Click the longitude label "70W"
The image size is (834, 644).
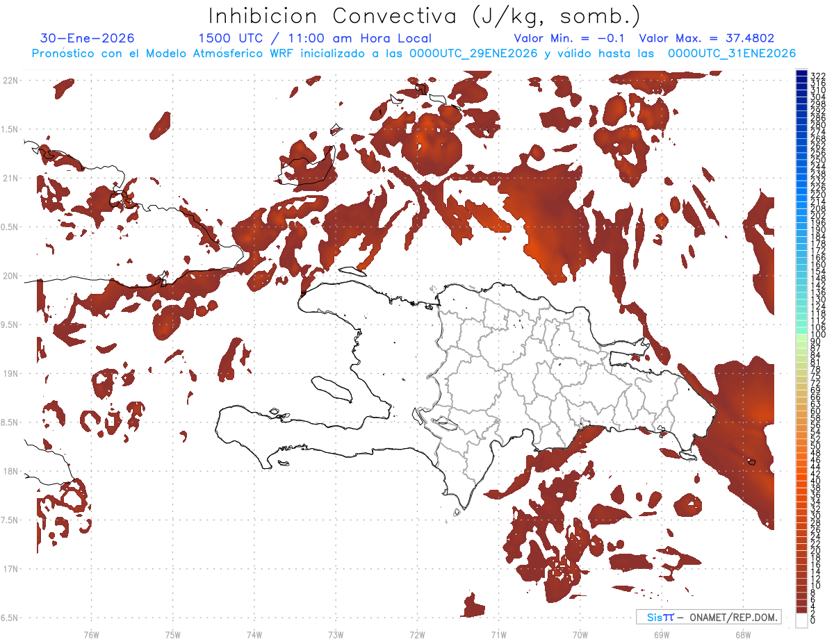tap(580, 634)
